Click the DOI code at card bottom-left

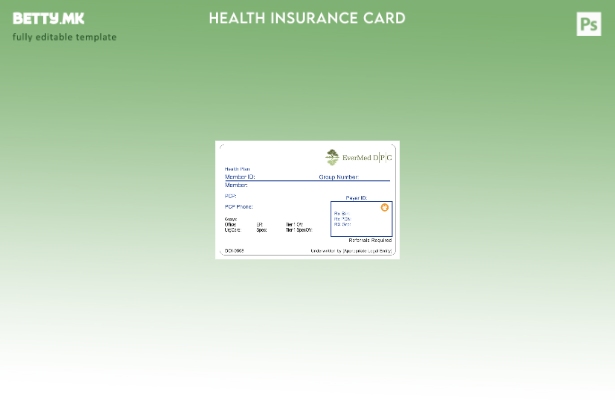click(x=234, y=251)
